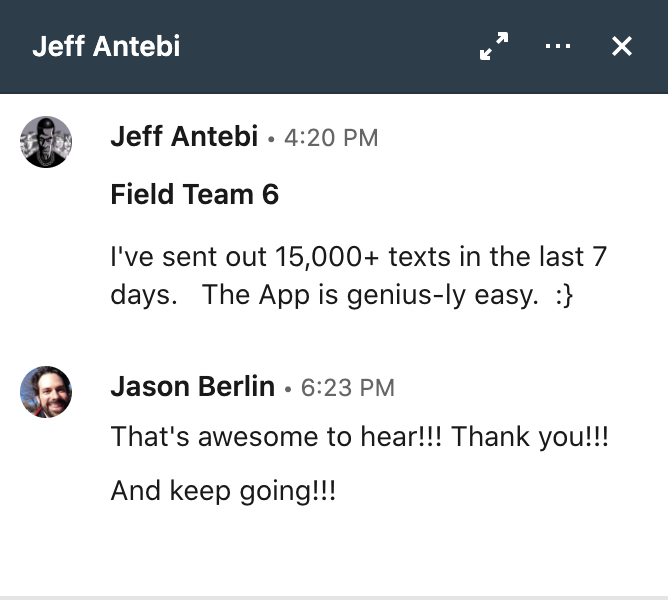Select Jeff Antebi's name above his message

coord(184,136)
